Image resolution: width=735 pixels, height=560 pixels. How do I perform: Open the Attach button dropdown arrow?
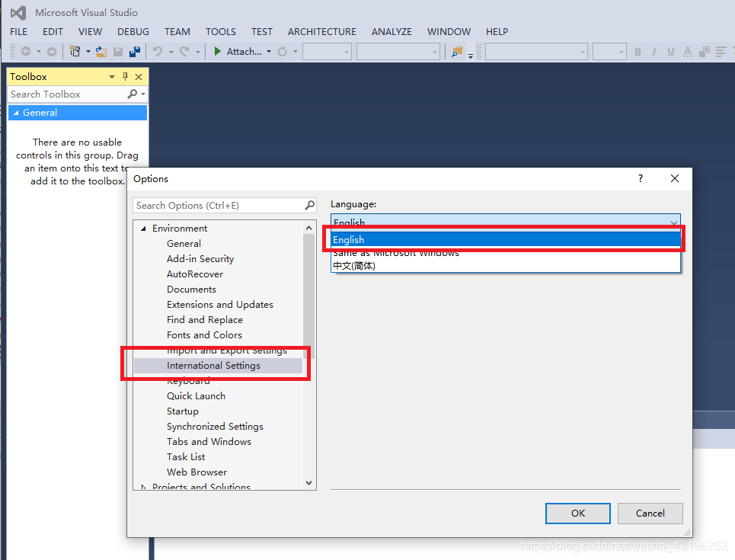[269, 52]
